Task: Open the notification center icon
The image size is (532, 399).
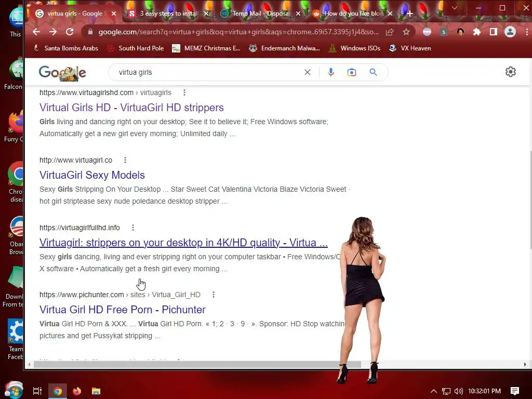Action: [515, 391]
